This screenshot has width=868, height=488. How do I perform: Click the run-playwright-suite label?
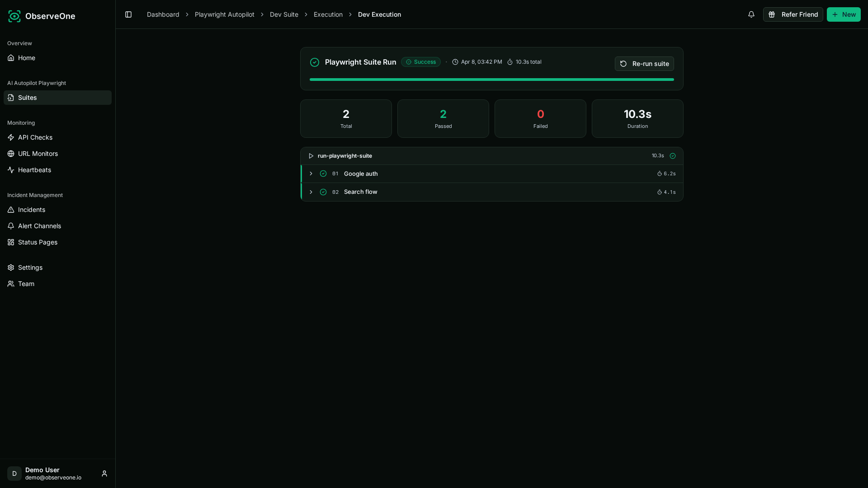click(x=345, y=156)
